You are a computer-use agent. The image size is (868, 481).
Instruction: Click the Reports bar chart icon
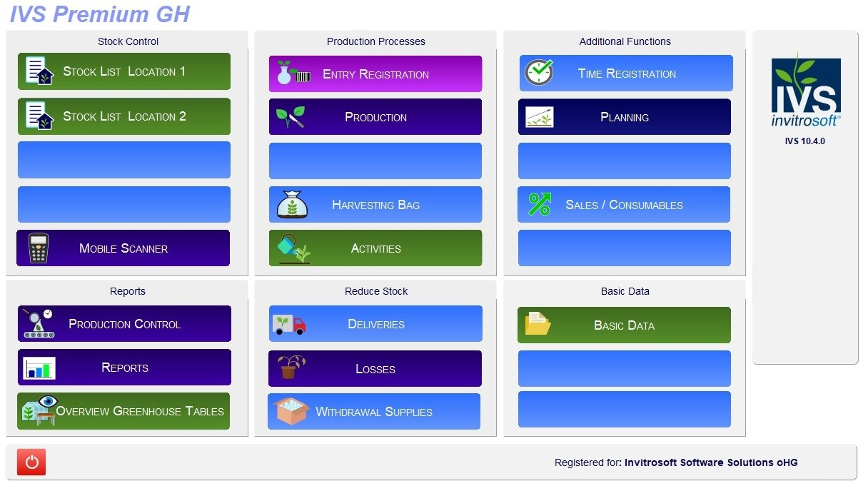click(x=39, y=368)
